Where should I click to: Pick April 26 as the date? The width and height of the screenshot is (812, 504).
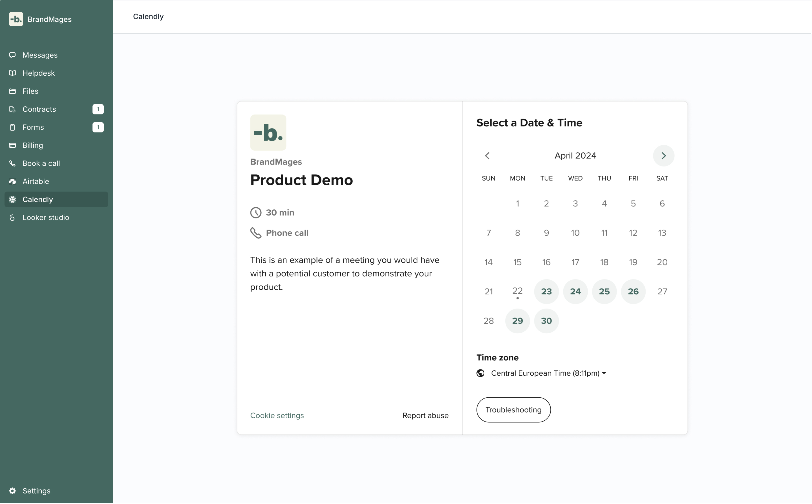coord(633,292)
